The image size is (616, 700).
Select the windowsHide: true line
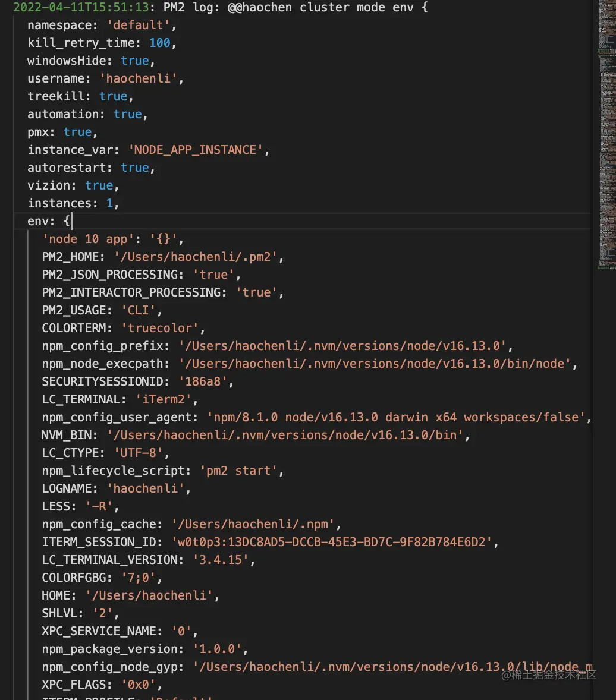[91, 61]
